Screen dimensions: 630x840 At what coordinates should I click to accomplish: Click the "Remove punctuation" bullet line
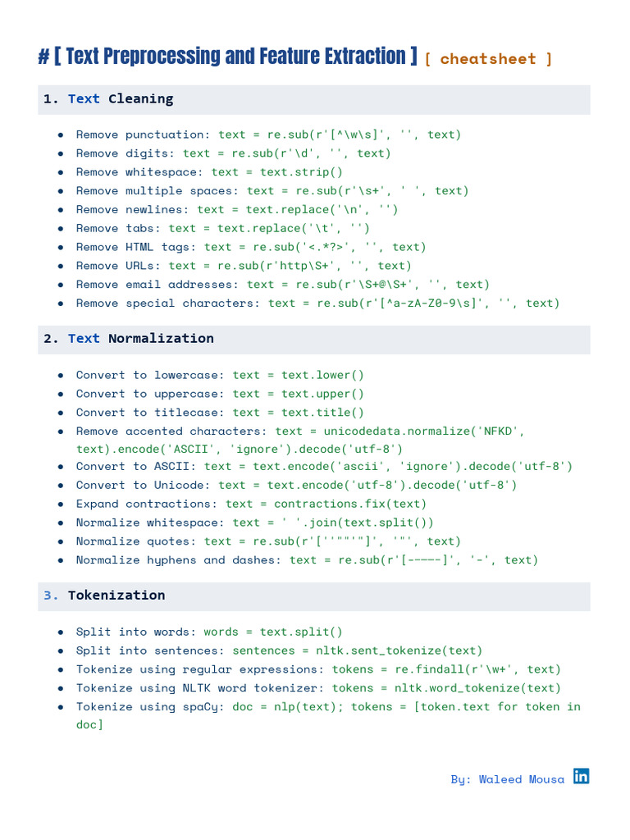pos(268,135)
